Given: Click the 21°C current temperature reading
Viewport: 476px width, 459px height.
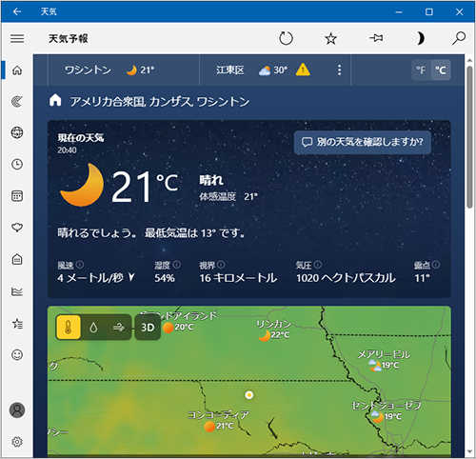Looking at the screenshot, I should (x=145, y=186).
